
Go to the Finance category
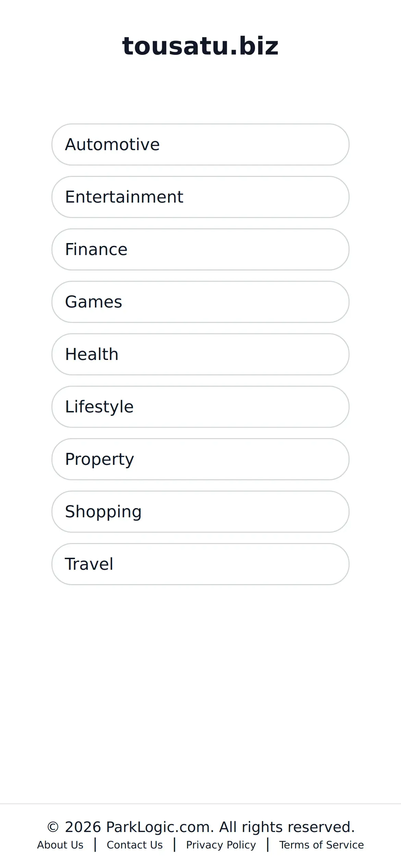coord(200,249)
